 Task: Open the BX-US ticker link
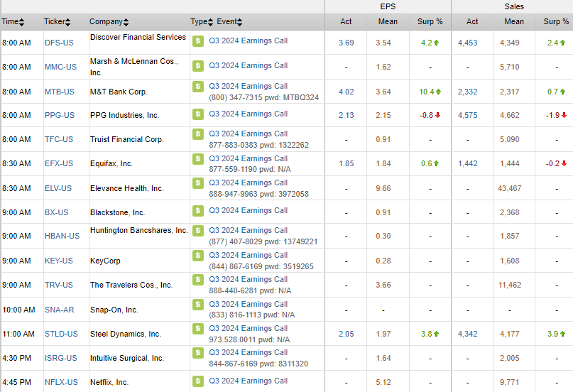(x=56, y=212)
